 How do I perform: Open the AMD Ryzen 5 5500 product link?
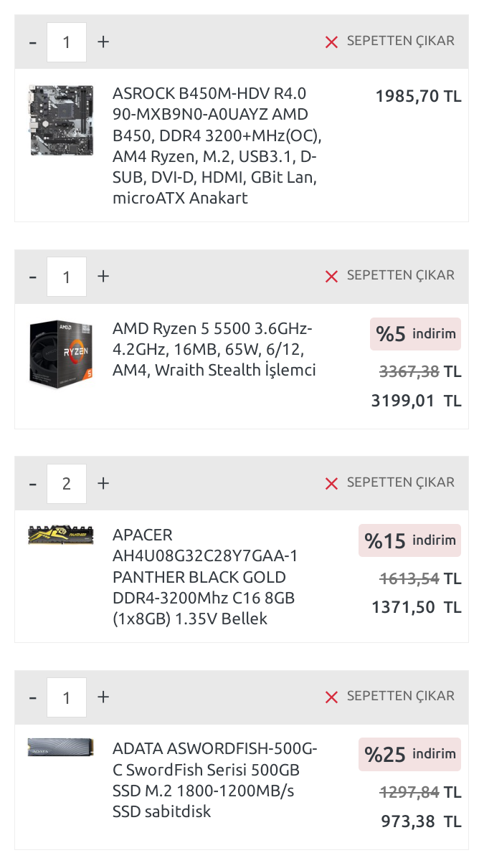pos(214,349)
